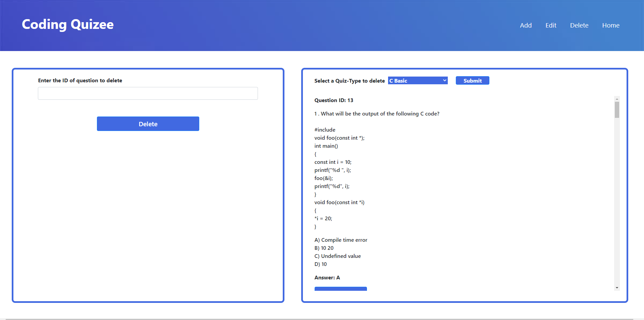Select option A) Compile time error
This screenshot has width=644, height=320.
[341, 240]
